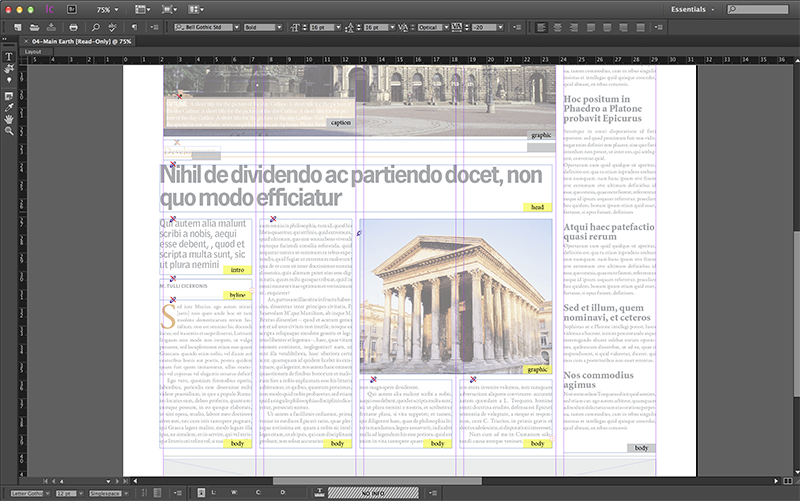Click the Print document icon
Viewport: 800px width, 501px height.
coord(73,27)
